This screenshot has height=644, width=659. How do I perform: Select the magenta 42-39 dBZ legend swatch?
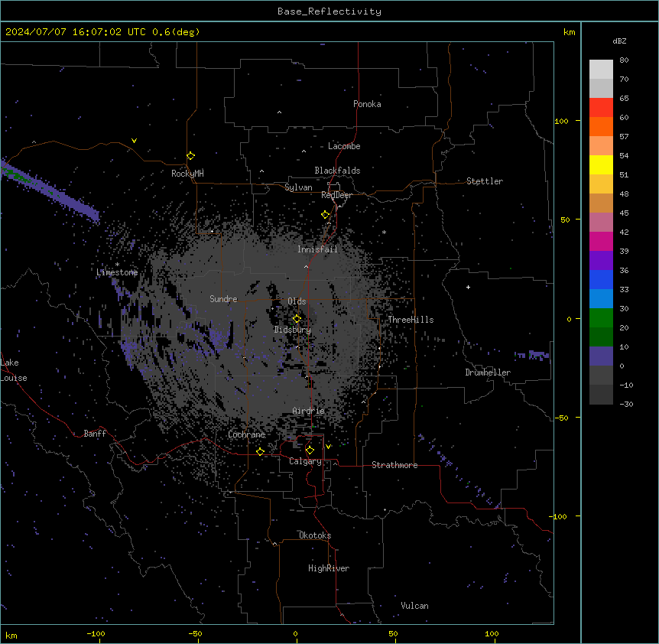coord(601,241)
